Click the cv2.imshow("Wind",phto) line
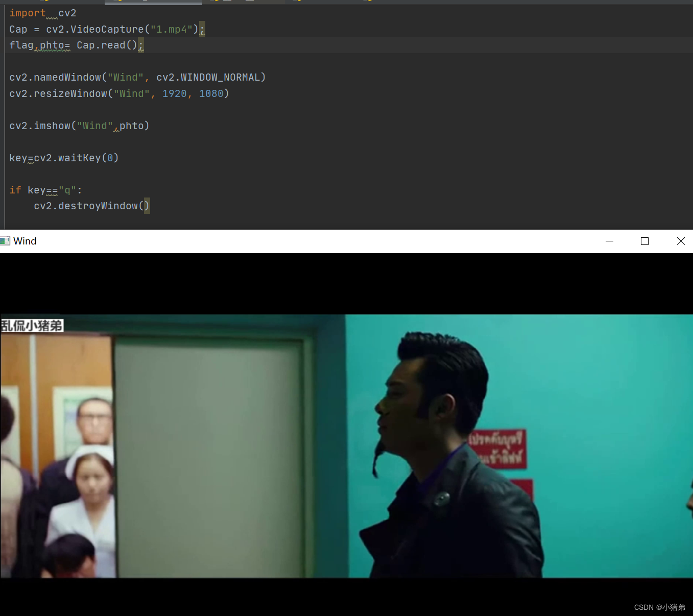Viewport: 693px width, 616px height. [80, 126]
